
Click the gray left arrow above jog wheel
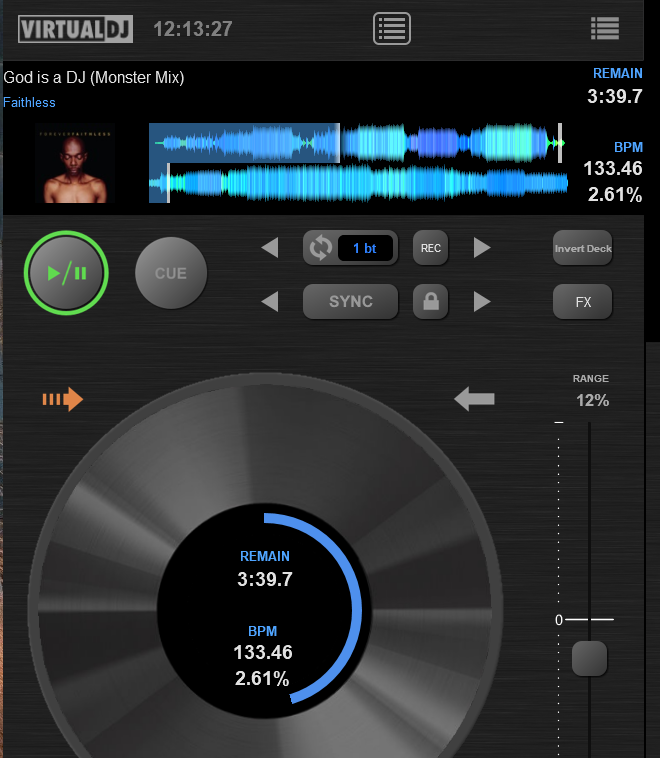pos(474,399)
